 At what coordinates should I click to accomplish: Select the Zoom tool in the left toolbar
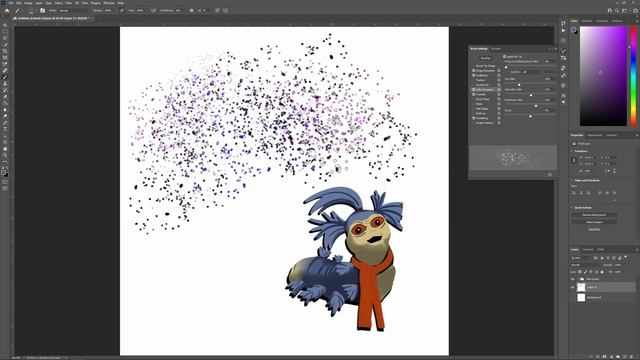5,156
